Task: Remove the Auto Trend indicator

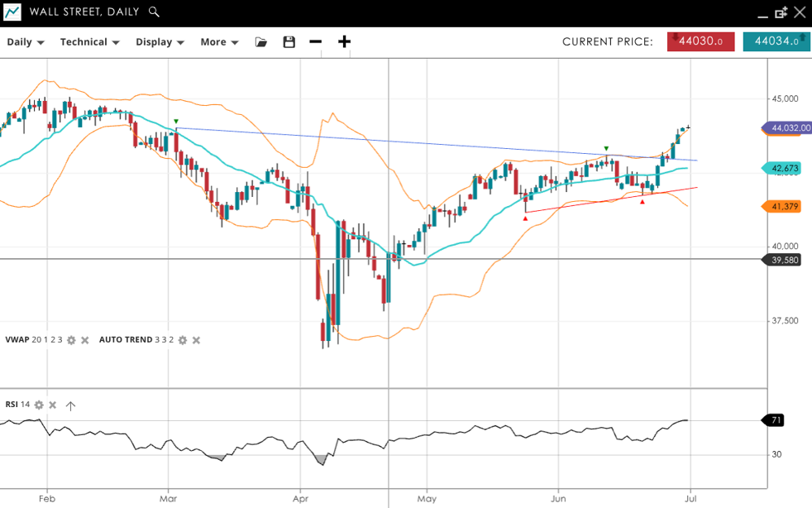Action: tap(196, 340)
